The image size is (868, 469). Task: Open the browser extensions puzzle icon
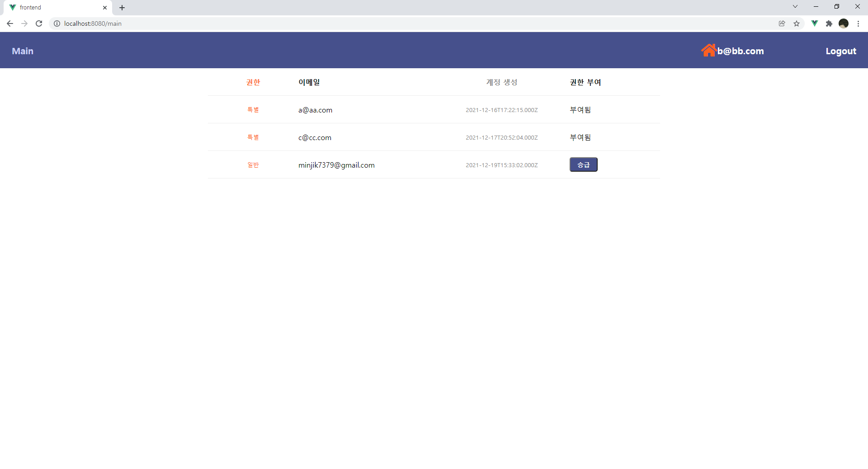tap(830, 23)
